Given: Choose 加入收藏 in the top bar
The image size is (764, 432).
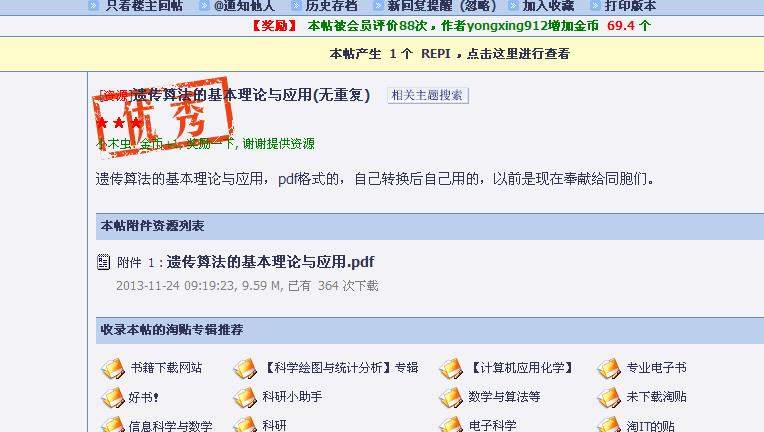Looking at the screenshot, I should click(x=549, y=6).
